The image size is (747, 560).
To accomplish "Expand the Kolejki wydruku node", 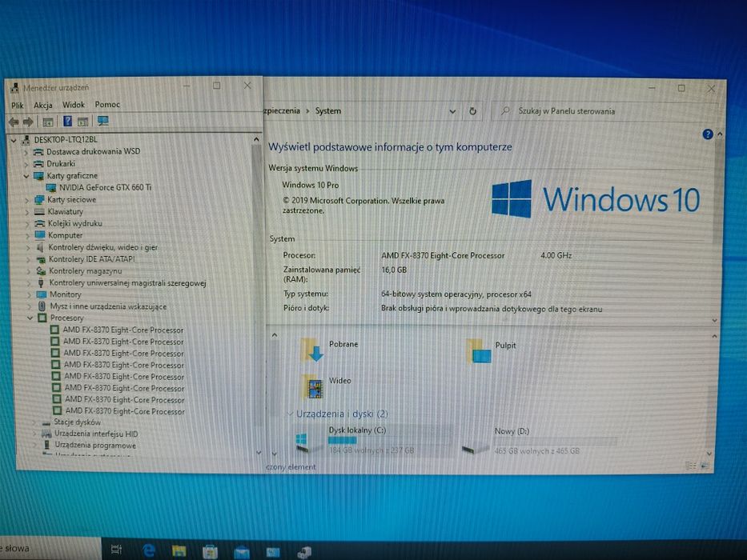I will pyautogui.click(x=28, y=223).
